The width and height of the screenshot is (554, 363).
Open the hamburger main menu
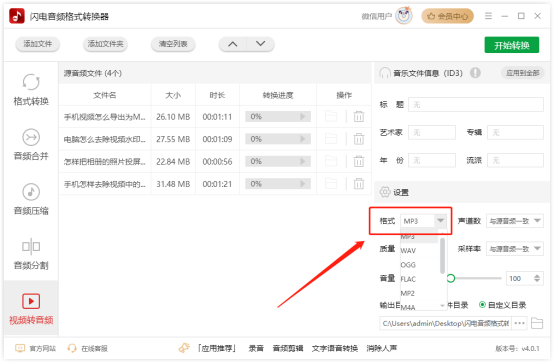[x=488, y=16]
